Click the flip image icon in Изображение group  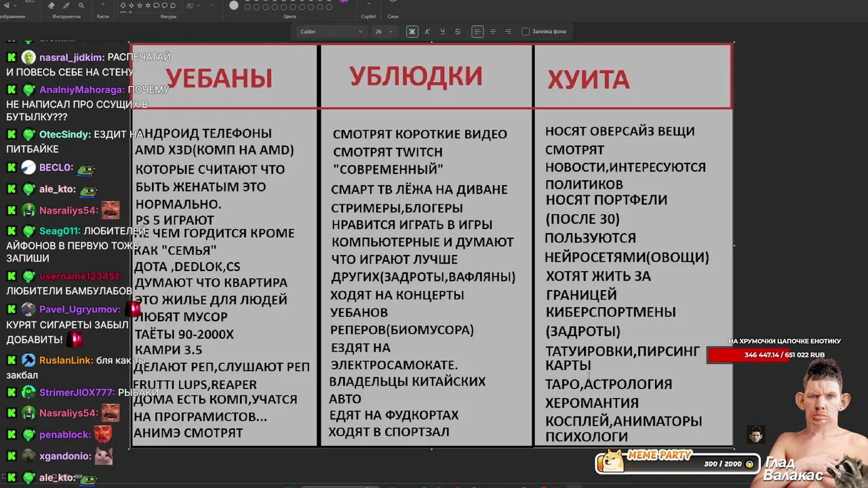[x=7, y=5]
